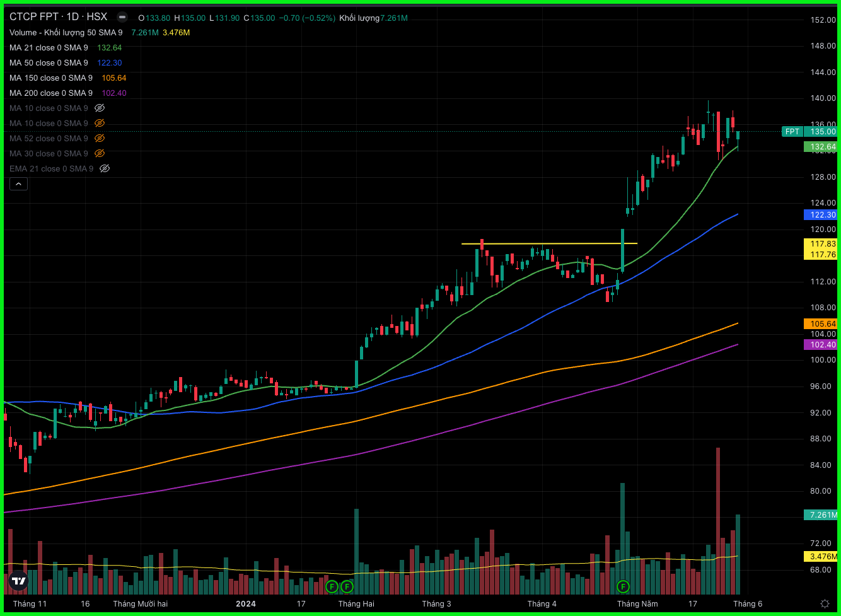Click the Tháng 4 time axis label
Screen dimensions: 841x616
[542, 604]
